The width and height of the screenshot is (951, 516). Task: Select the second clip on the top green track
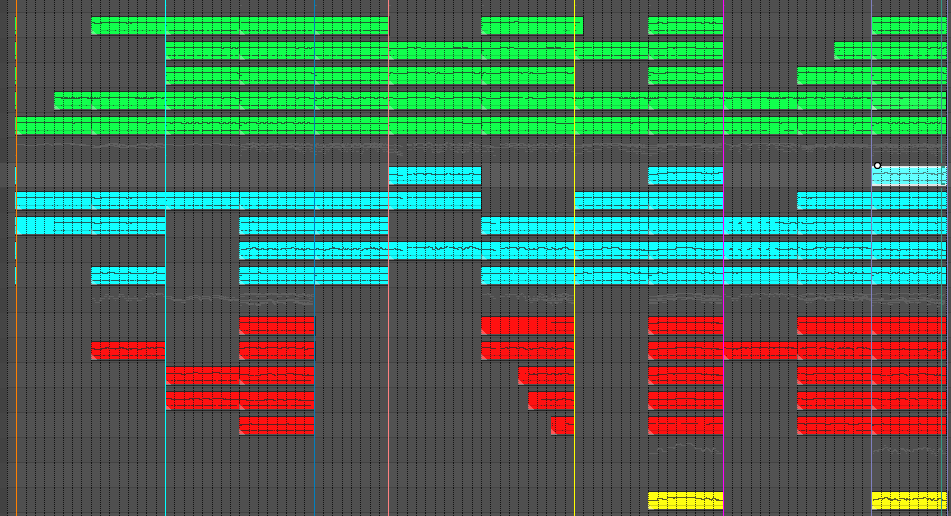[x=531, y=25]
